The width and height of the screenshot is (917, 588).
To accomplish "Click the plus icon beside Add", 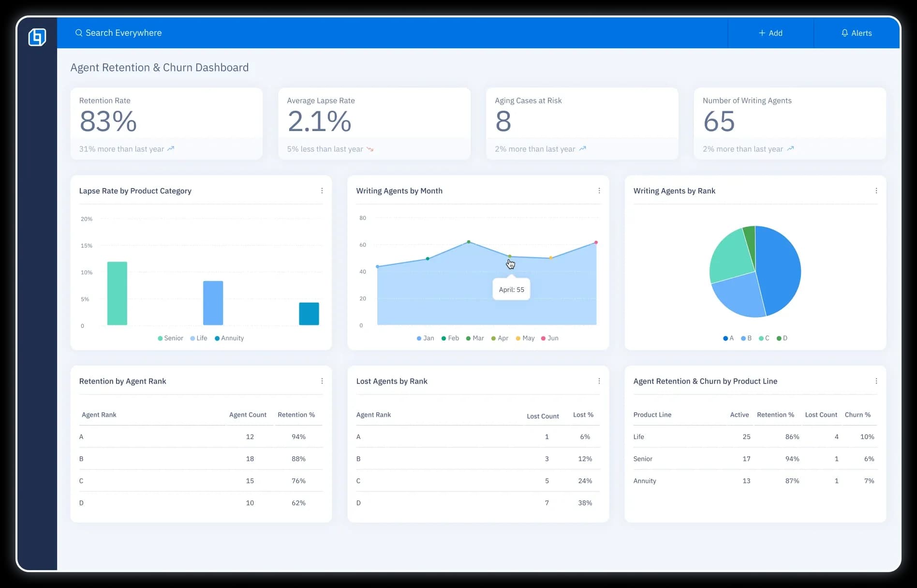I will [x=762, y=33].
